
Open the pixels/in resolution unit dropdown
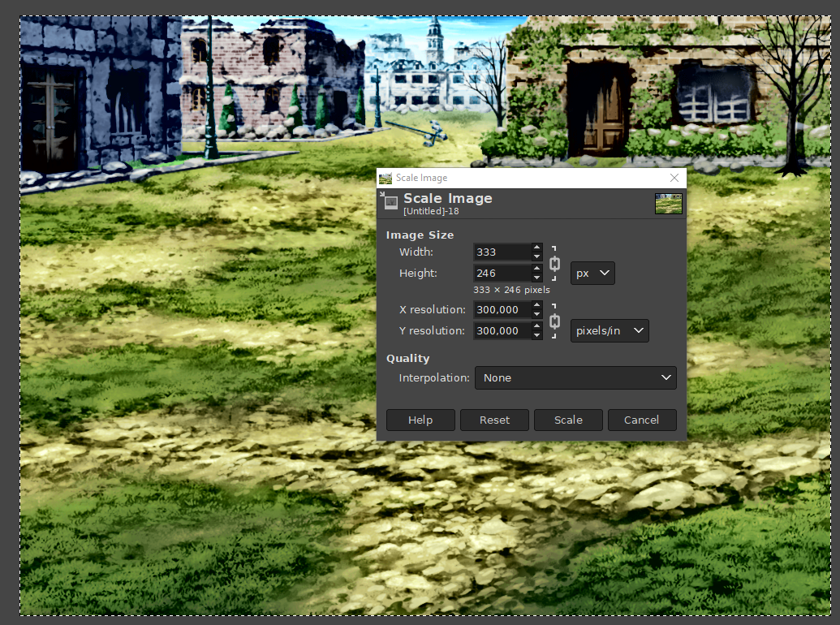click(610, 330)
